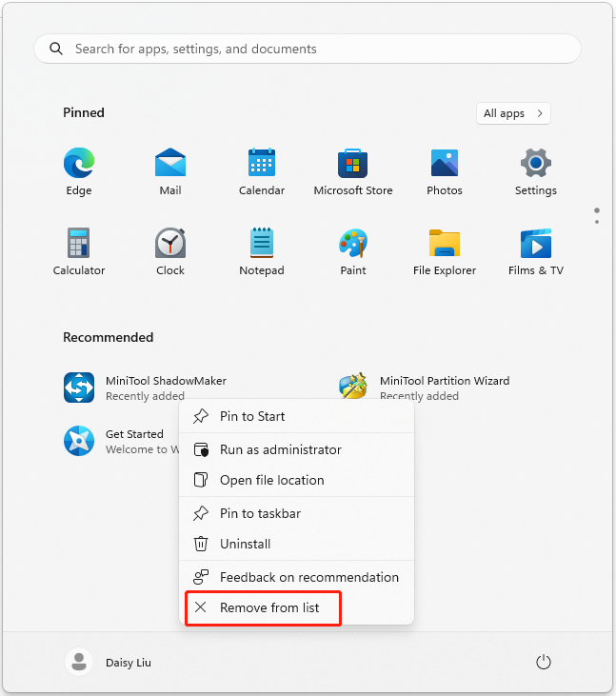The image size is (616, 696).
Task: Select Remove from list in context menu
Action: pos(269,607)
